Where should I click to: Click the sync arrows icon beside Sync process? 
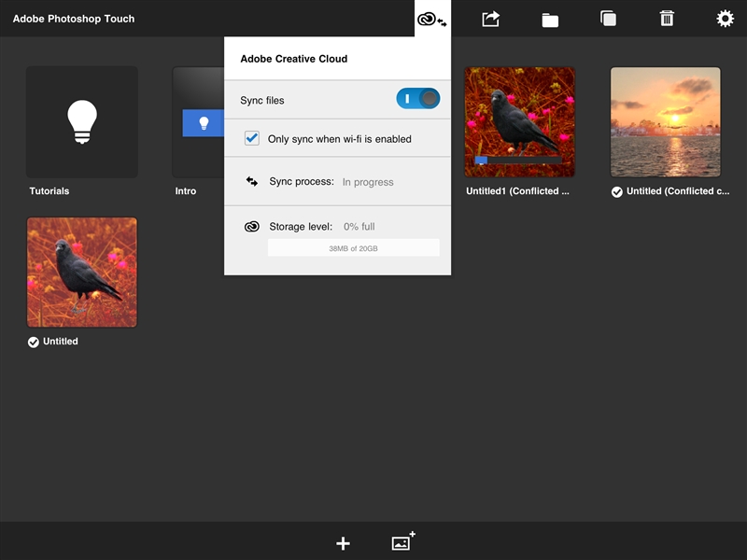click(x=252, y=181)
